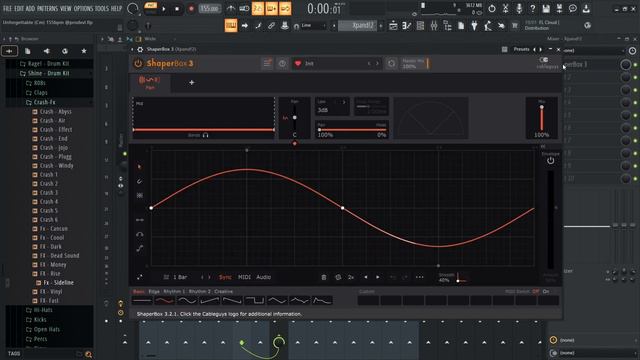The width and height of the screenshot is (640, 360).
Task: Select the Fx - Sideline sample
Action: 58,282
